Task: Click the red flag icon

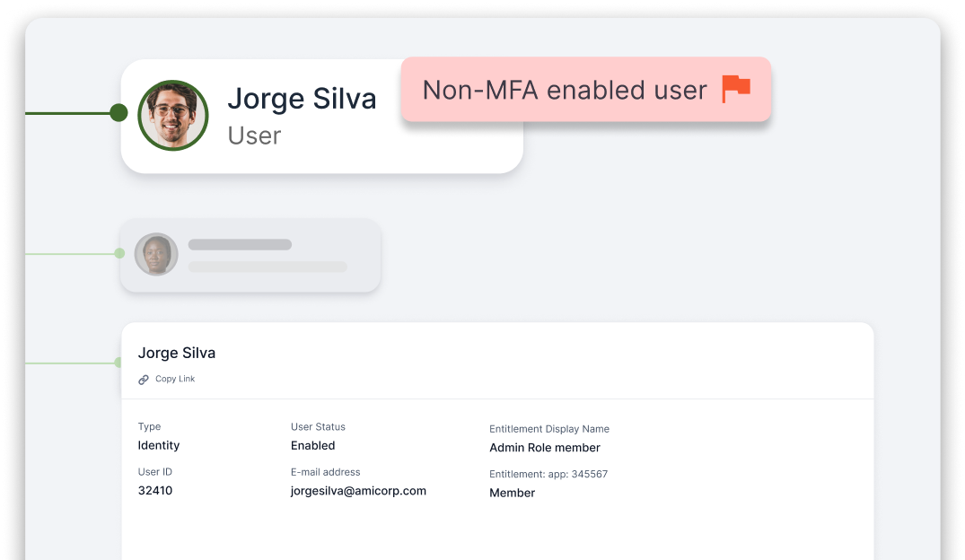Action: [736, 89]
